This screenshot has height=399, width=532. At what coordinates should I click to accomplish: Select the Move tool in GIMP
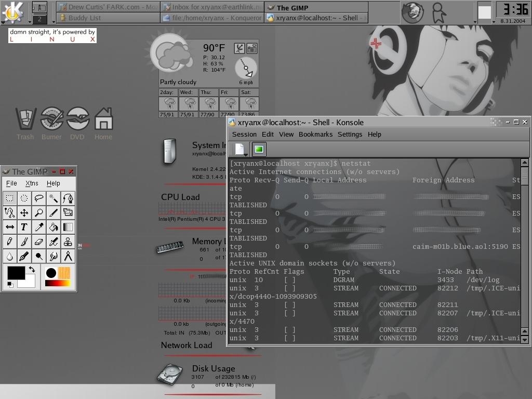[x=24, y=212]
